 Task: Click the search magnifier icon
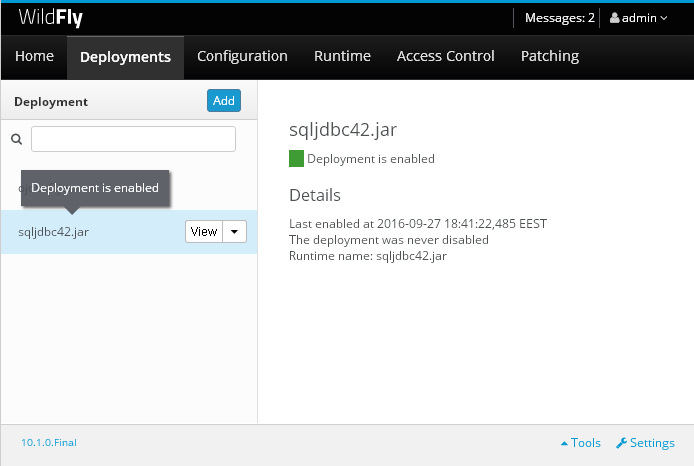click(16, 139)
